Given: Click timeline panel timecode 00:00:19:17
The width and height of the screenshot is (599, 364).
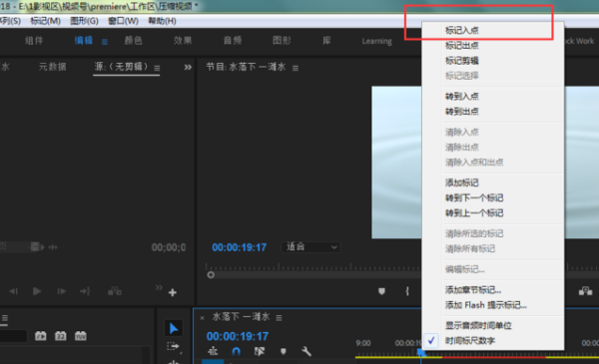Looking at the screenshot, I should pos(238,336).
